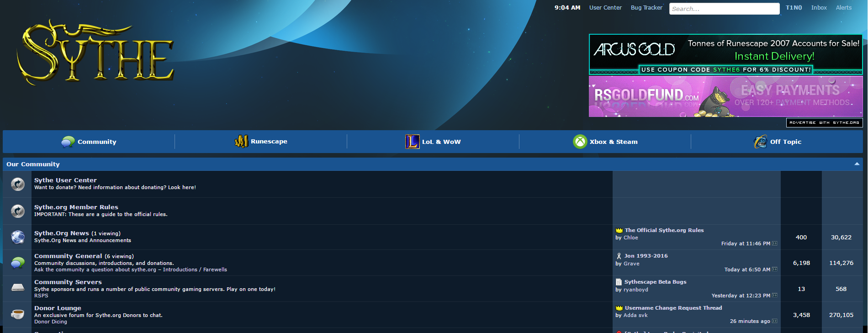Click Advertise with Sythe.org button
The height and width of the screenshot is (333, 868).
824,122
